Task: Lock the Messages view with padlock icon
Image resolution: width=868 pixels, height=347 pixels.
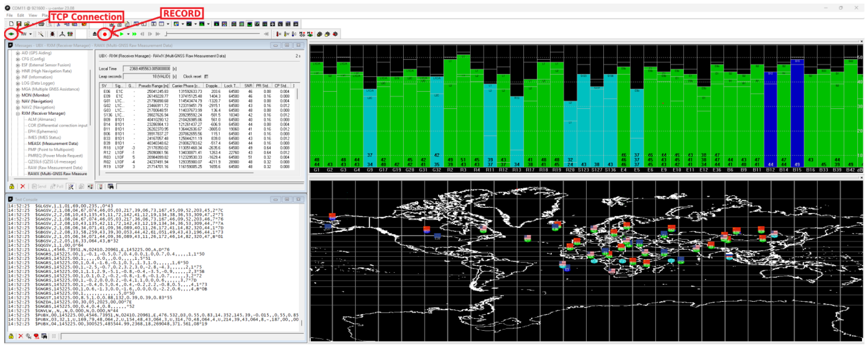Action: (x=12, y=186)
